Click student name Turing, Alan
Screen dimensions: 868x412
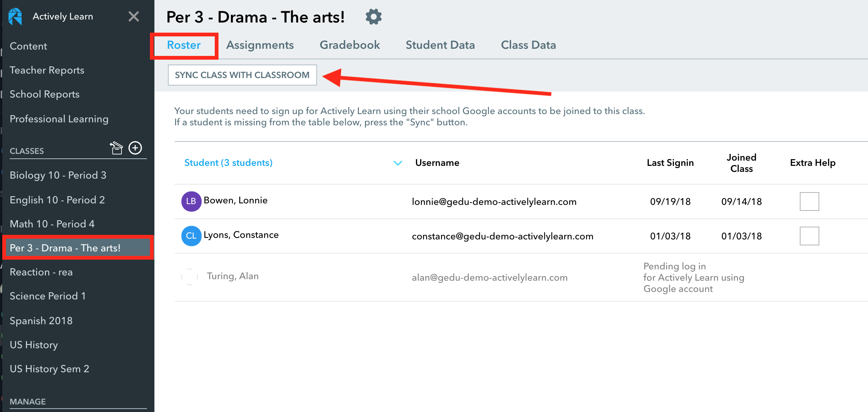[233, 276]
